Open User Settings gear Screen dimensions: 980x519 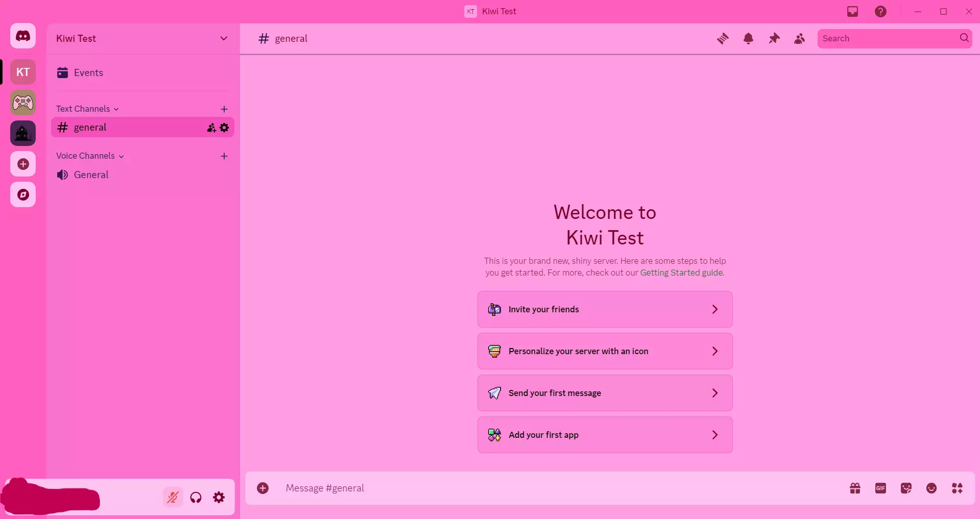(219, 497)
